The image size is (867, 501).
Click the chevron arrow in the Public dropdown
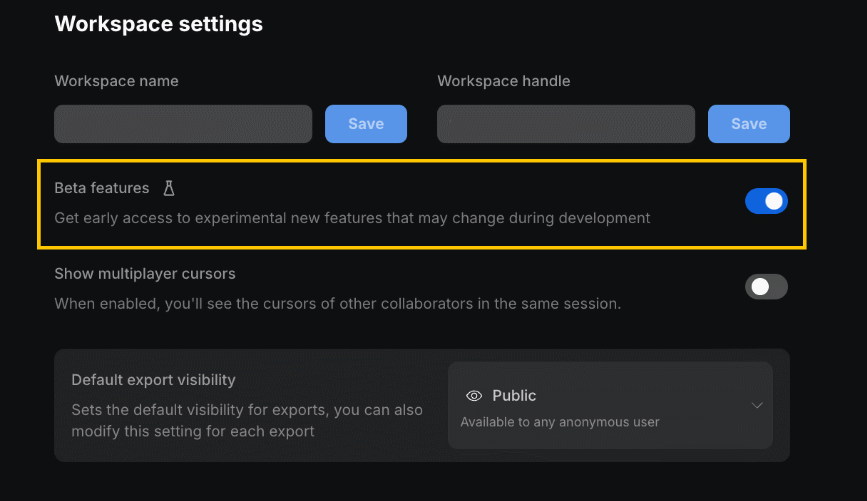click(x=757, y=405)
